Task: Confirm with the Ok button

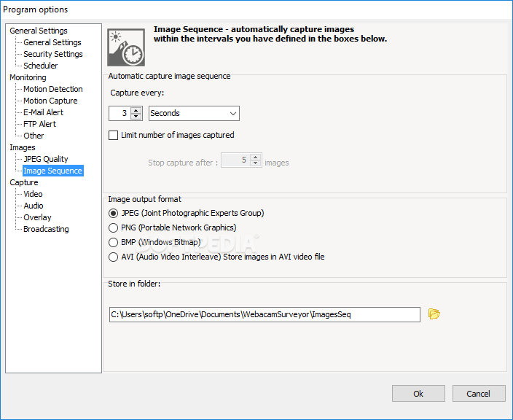Action: [418, 394]
